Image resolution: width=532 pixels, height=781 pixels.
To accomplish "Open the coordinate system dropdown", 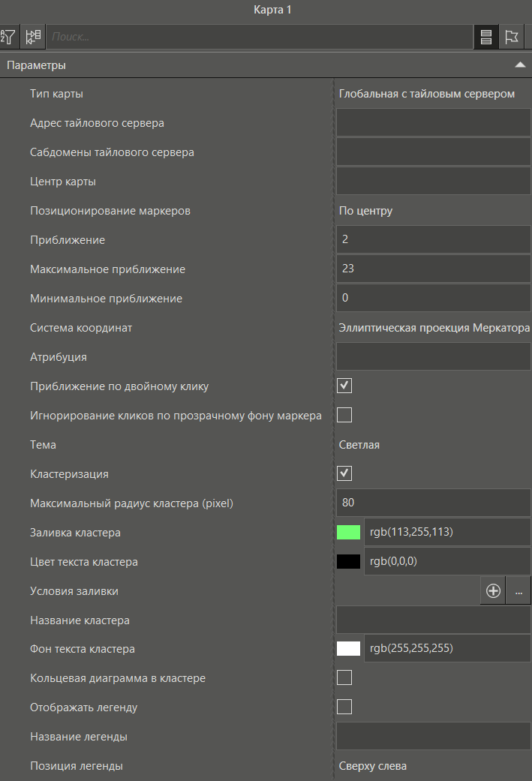I will click(433, 328).
